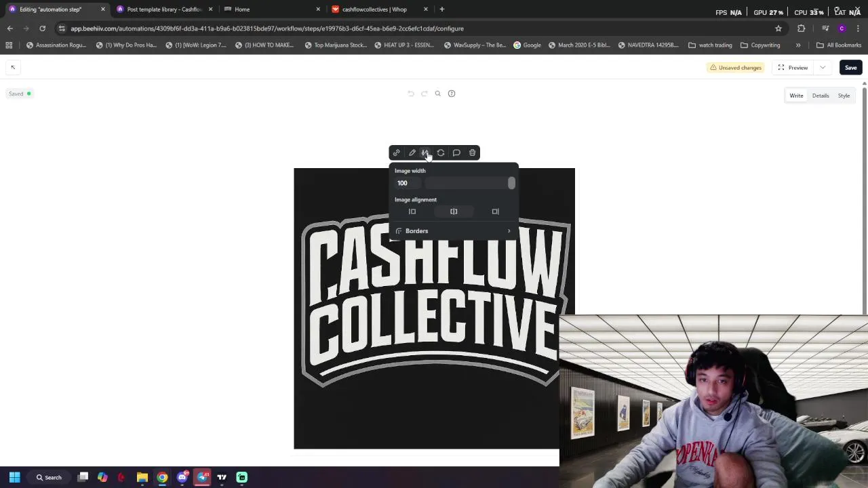Open a new browser tab
868x488 pixels.
coord(442,9)
